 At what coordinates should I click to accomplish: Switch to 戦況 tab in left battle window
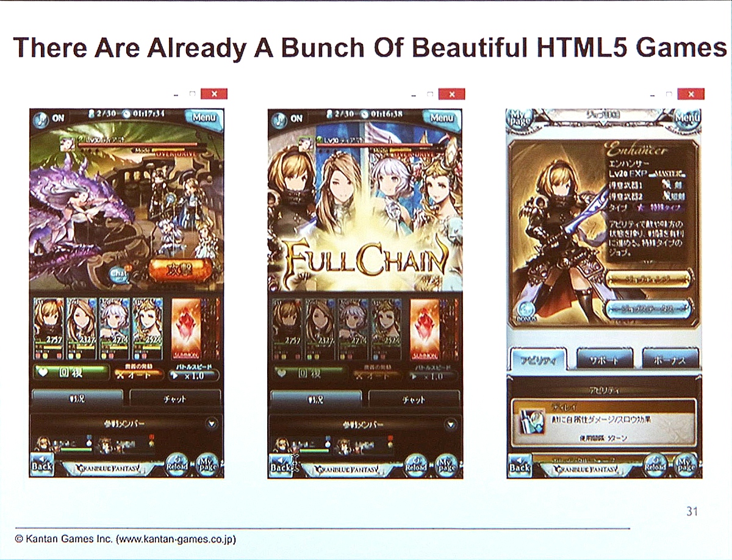77,398
